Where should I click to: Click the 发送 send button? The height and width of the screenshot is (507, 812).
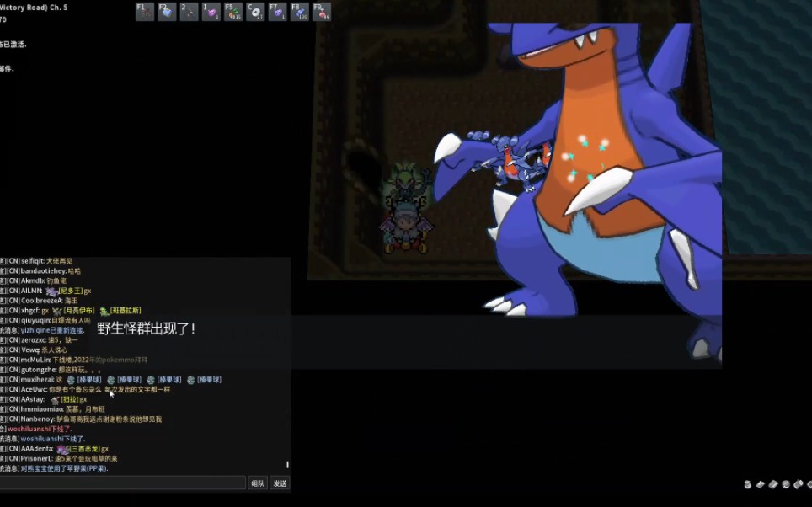[280, 483]
